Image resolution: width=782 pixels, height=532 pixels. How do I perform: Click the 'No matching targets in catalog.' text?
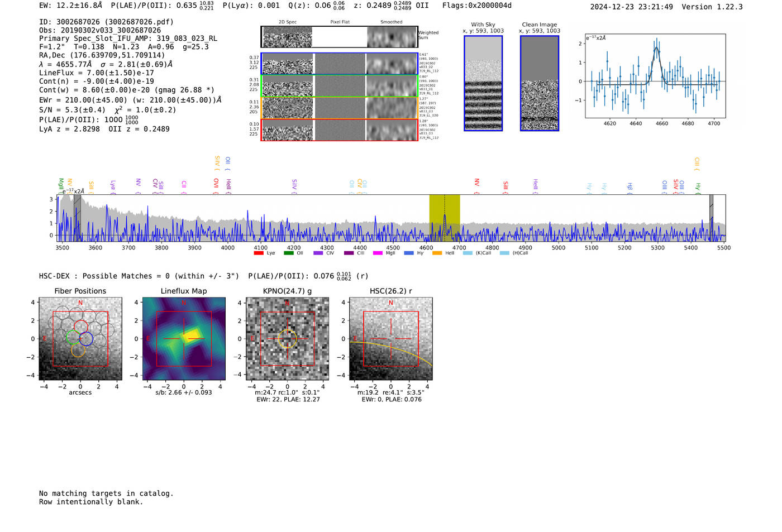[106, 493]
